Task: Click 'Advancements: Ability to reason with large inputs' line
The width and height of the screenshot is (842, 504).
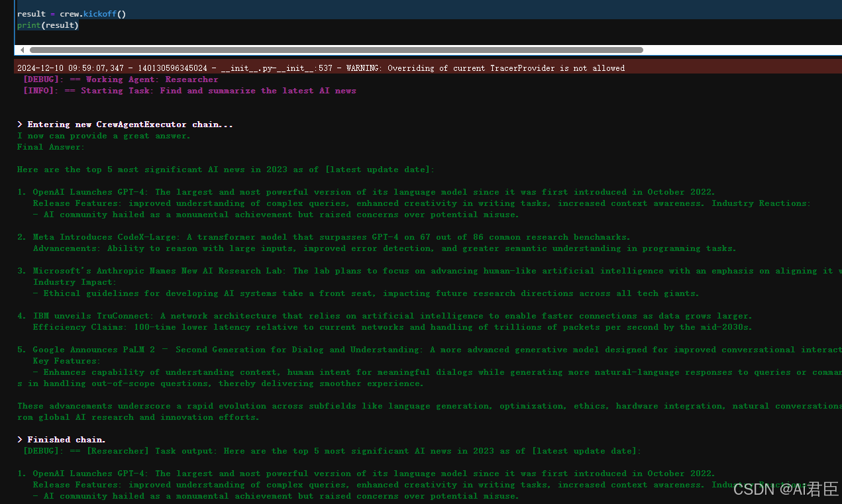Action: [385, 248]
